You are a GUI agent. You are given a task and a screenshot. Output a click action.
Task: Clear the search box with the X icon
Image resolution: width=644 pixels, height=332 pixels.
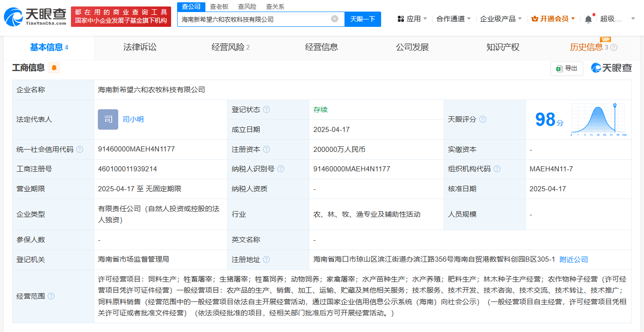point(335,19)
